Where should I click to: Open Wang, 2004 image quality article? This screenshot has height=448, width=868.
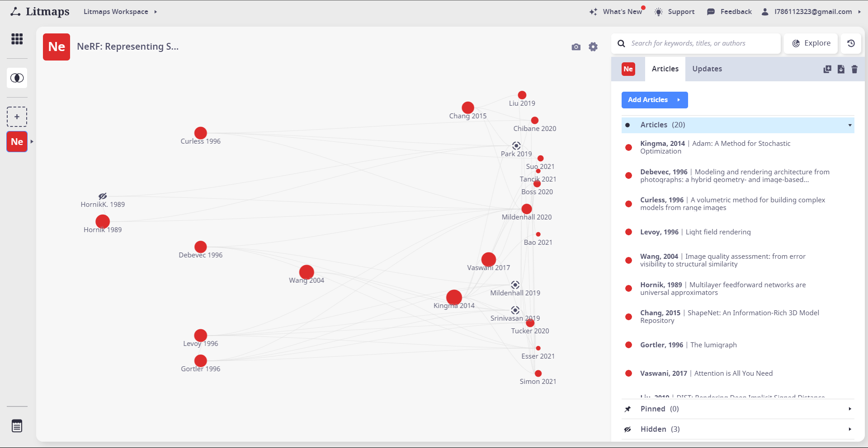pos(738,260)
